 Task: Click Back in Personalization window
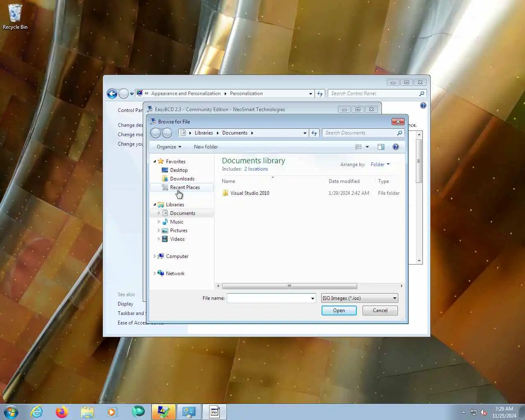[x=112, y=94]
